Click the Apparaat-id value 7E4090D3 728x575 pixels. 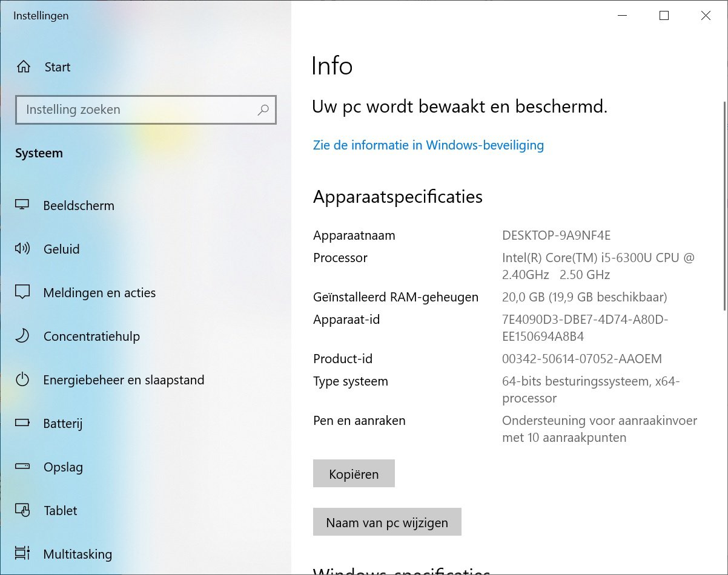[585, 327]
